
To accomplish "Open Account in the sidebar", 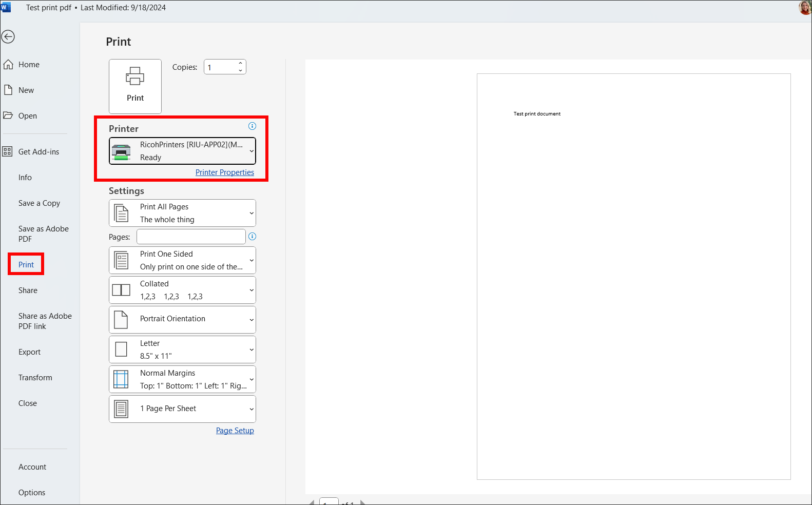I will tap(32, 467).
